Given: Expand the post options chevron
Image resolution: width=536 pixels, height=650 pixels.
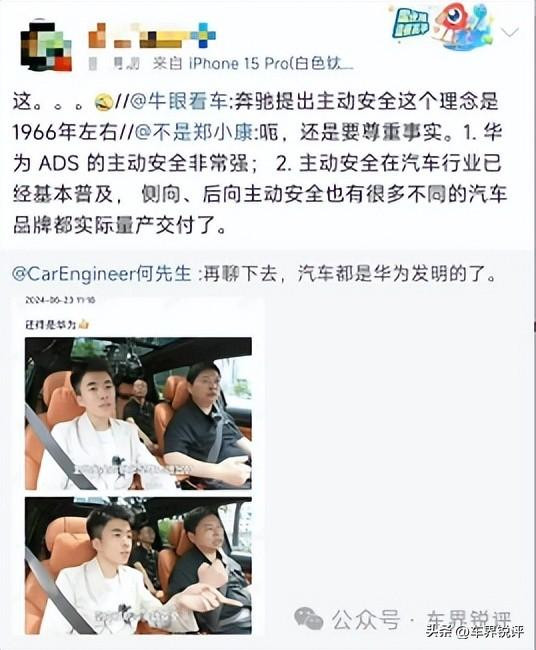Looking at the screenshot, I should pos(510,32).
